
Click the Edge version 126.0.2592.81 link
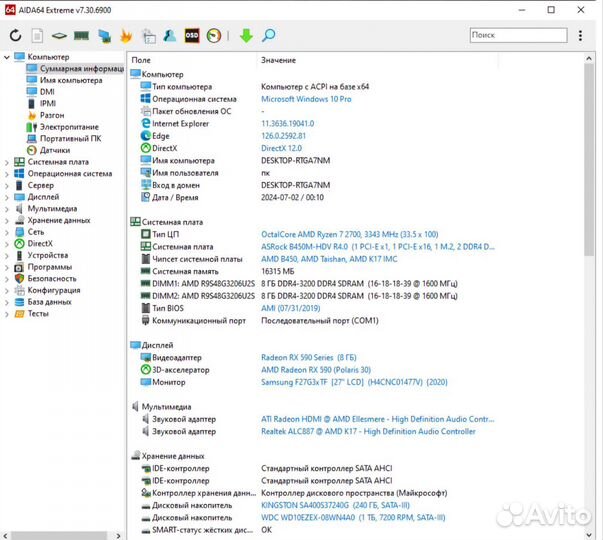283,136
